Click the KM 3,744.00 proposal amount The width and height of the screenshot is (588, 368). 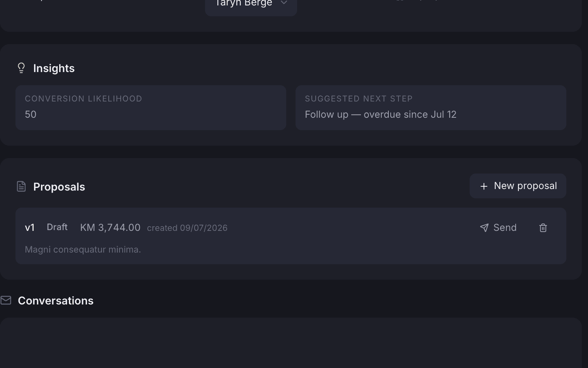click(x=110, y=227)
